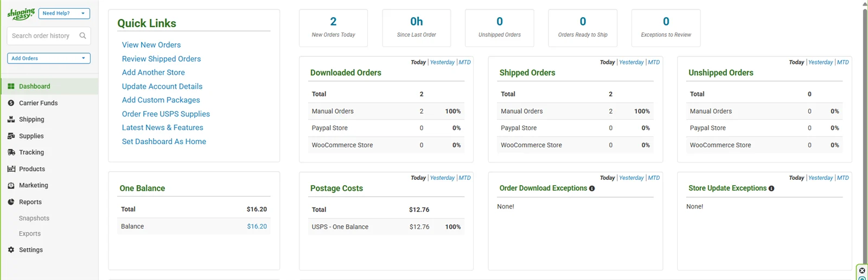Open Snapshots under Reports

(34, 218)
